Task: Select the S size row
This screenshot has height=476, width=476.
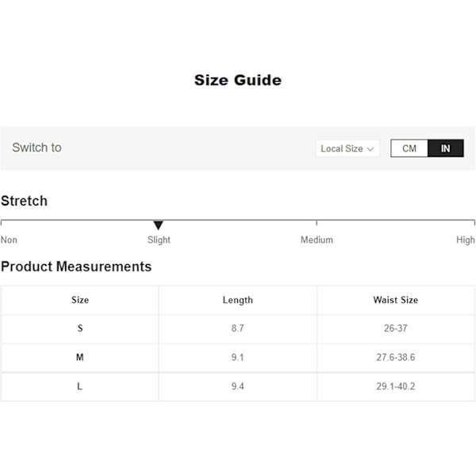Action: 238,328
